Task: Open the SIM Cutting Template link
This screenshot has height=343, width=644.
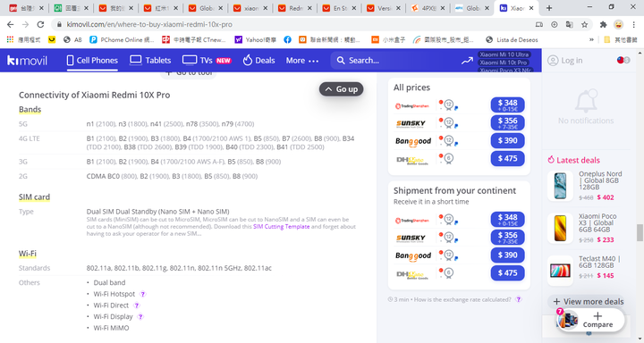Action: 282,227
